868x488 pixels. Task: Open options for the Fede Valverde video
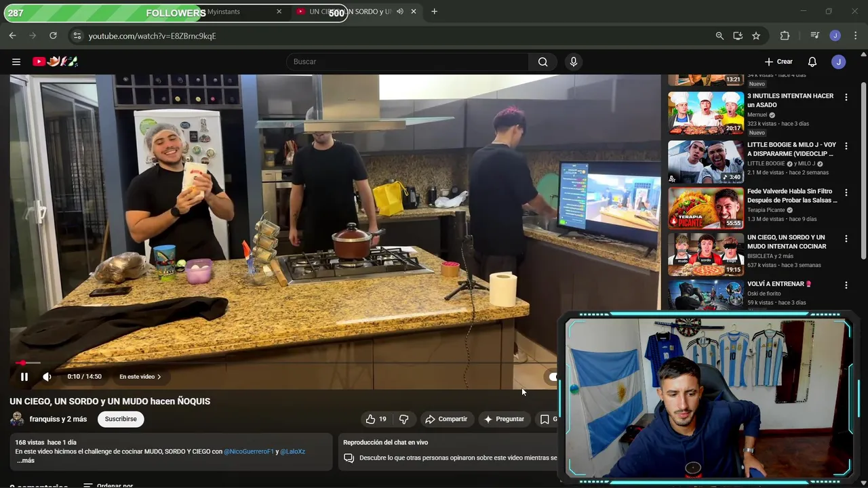[x=846, y=192]
